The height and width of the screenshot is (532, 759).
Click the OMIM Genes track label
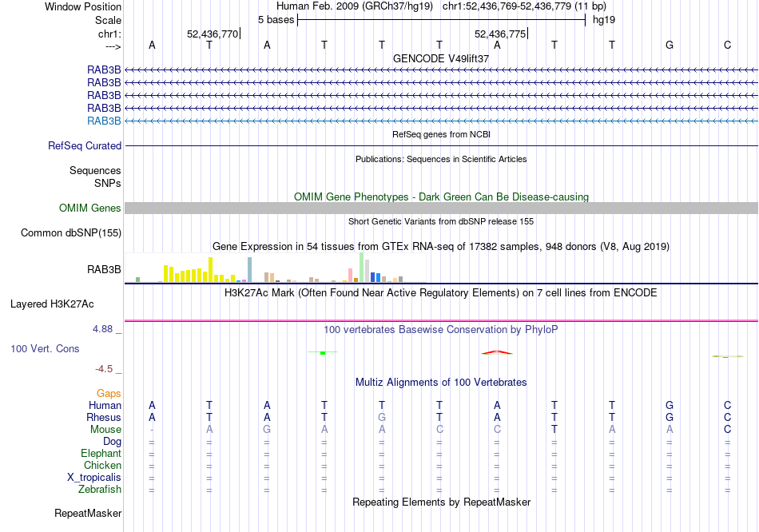[90, 208]
